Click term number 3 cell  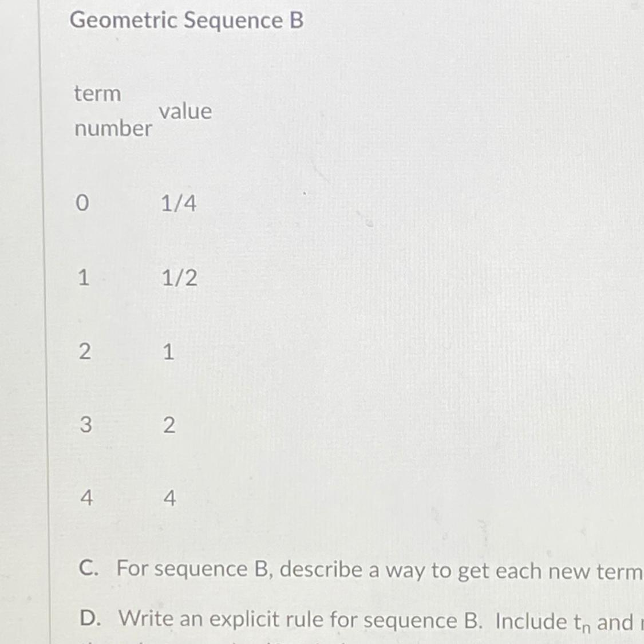86,424
